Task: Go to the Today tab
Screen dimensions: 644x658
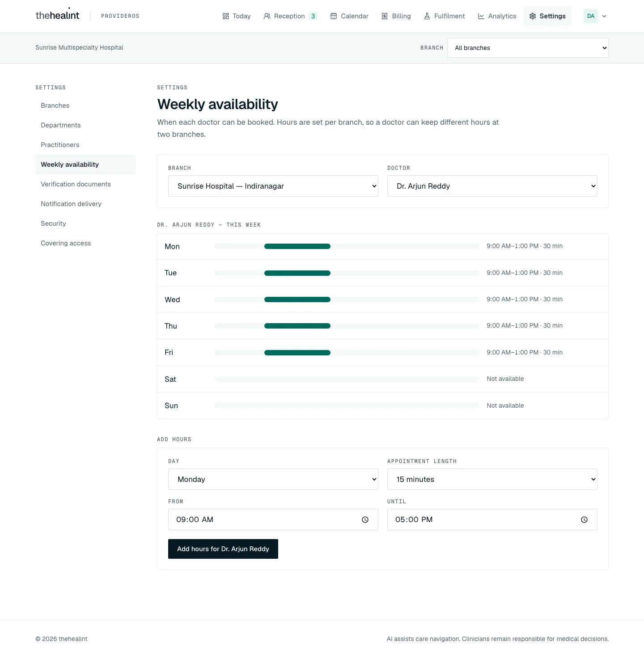Action: [237, 16]
